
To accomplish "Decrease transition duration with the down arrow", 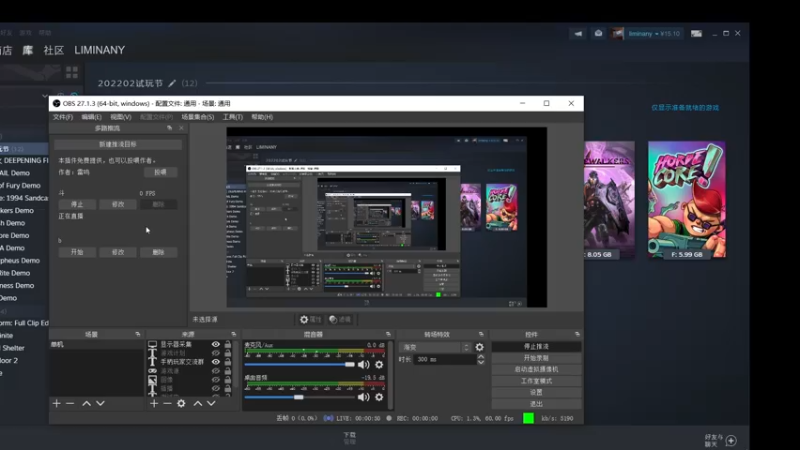I will click(x=481, y=362).
